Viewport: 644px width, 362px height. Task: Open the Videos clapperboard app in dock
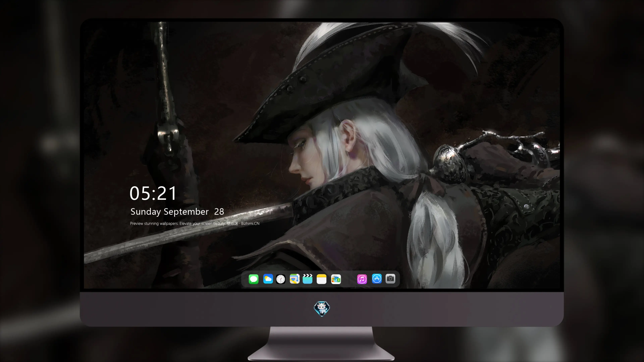click(x=308, y=279)
